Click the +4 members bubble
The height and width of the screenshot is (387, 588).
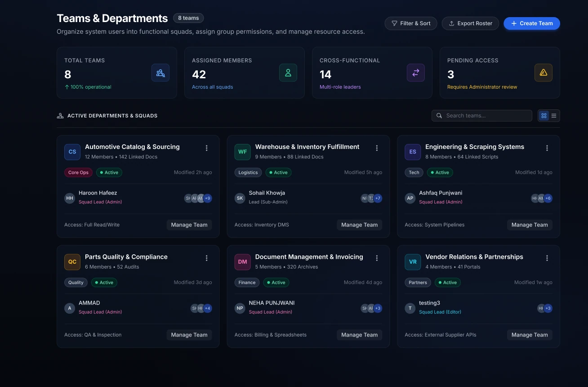point(207,308)
